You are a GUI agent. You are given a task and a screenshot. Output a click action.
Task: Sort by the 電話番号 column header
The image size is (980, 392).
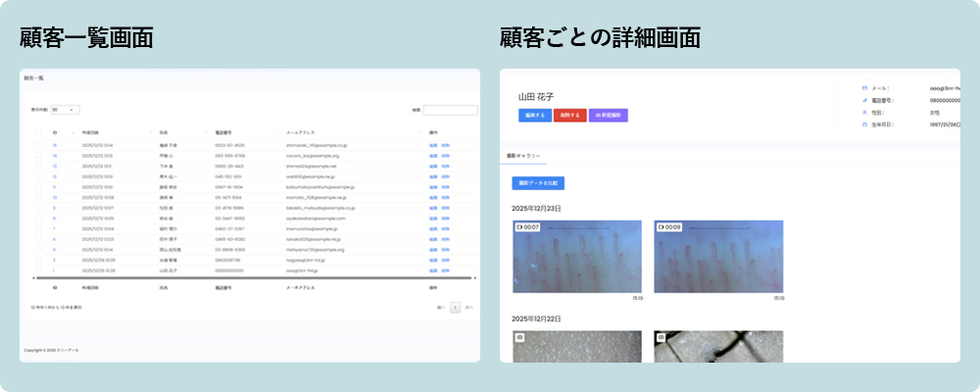pos(223,132)
